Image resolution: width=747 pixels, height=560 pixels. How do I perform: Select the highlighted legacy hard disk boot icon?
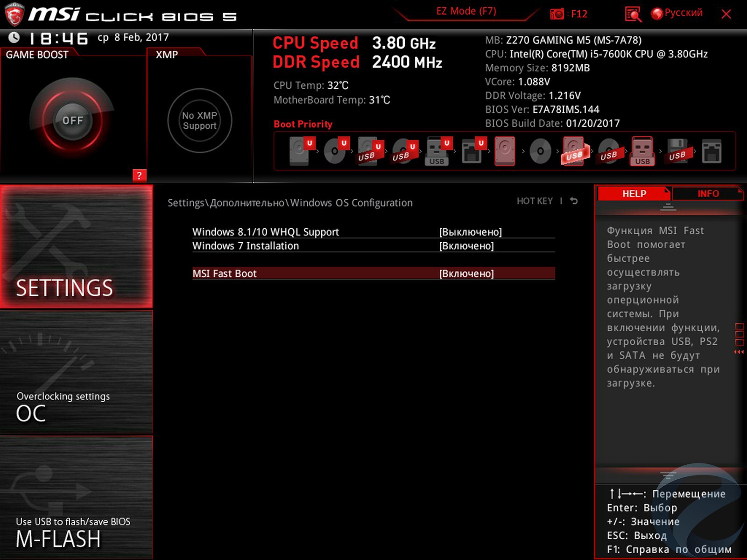click(x=505, y=151)
